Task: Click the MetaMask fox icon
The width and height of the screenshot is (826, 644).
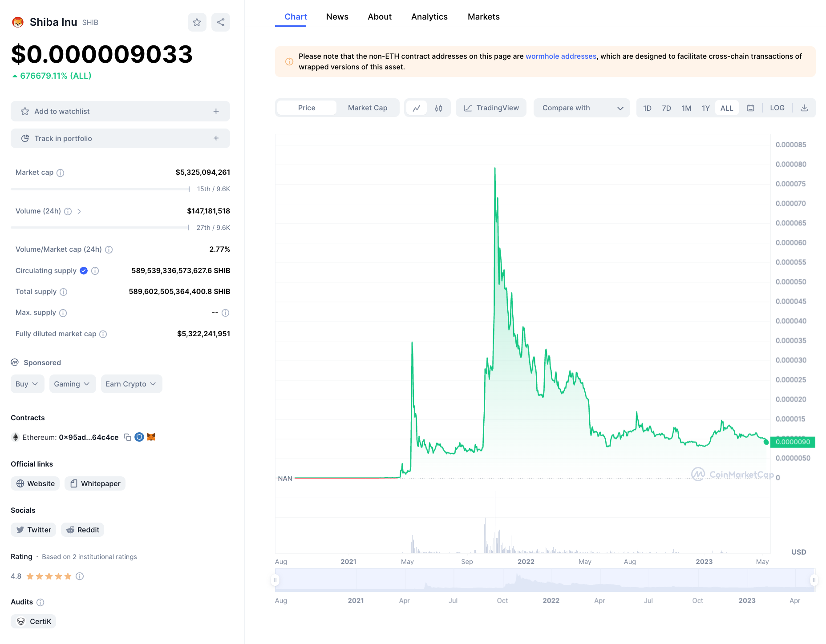Action: click(x=151, y=437)
